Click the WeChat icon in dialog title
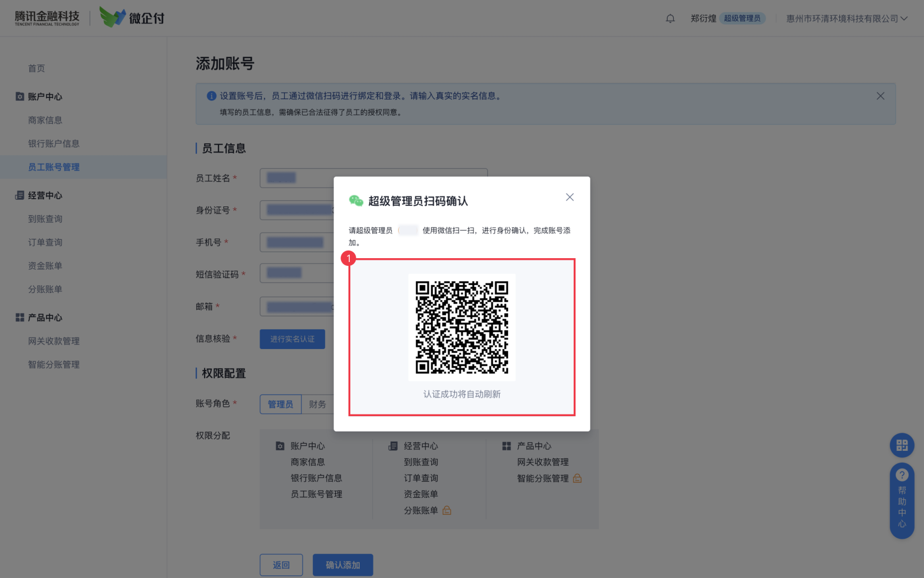The height and width of the screenshot is (578, 924). (x=356, y=201)
